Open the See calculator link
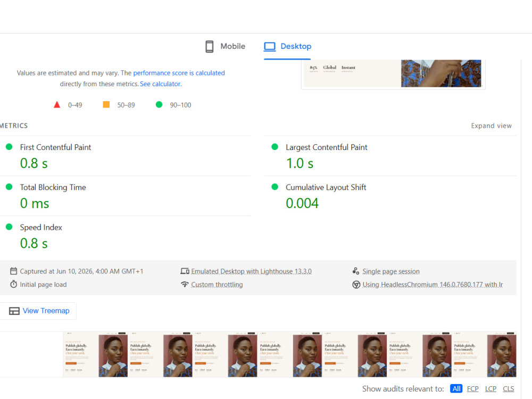532x399 pixels. click(x=161, y=84)
